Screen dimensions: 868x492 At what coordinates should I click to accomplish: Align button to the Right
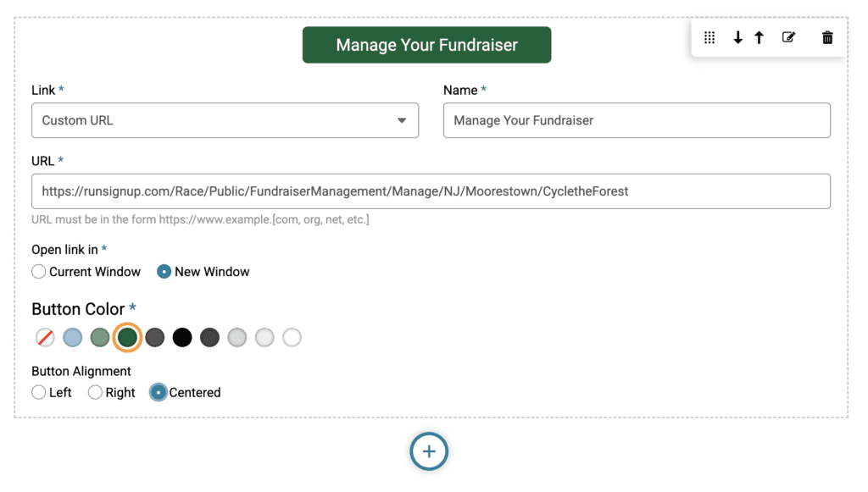[x=95, y=392]
